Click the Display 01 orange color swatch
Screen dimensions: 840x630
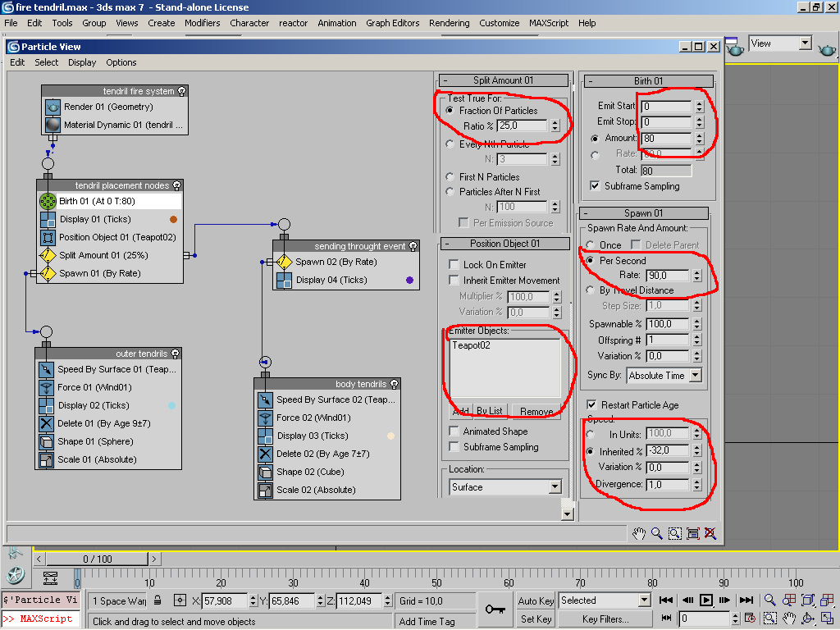[173, 219]
